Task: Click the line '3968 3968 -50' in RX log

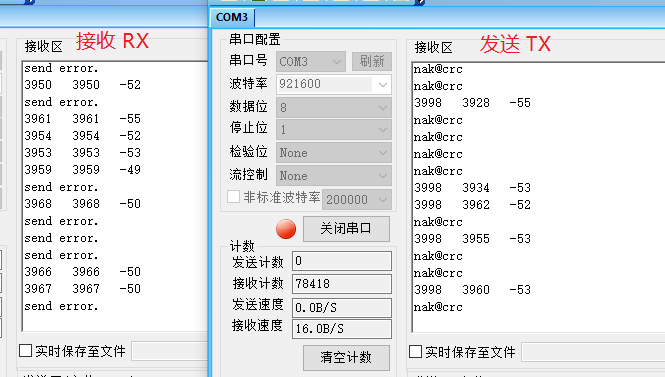Action: point(82,204)
